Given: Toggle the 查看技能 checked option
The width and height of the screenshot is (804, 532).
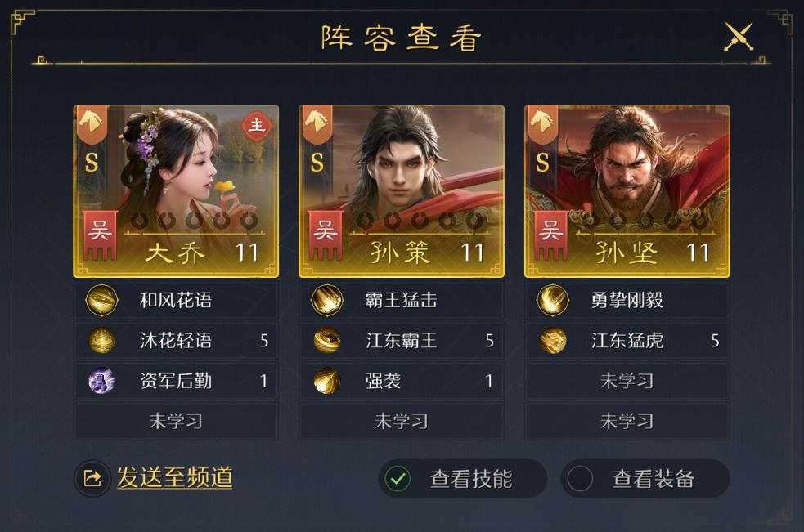Looking at the screenshot, I should coord(462,479).
